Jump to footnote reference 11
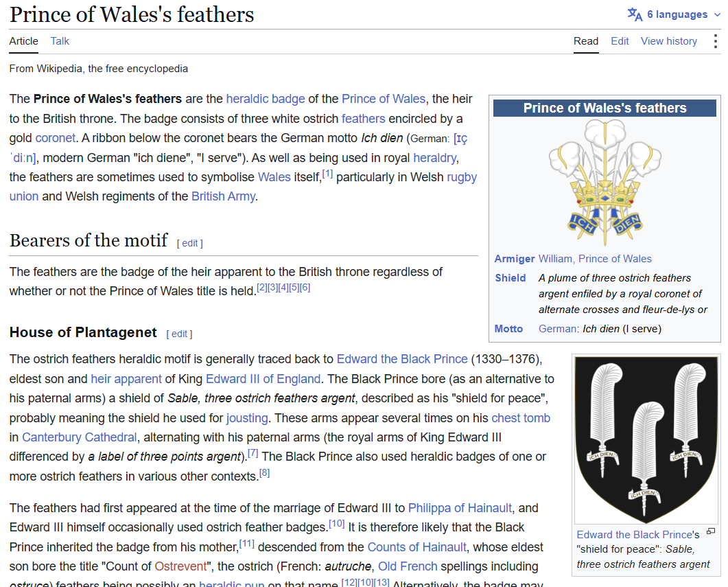 point(246,543)
